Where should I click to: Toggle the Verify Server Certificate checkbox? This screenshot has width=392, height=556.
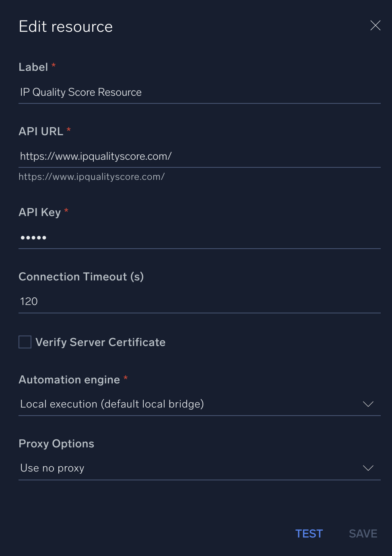[x=25, y=342]
